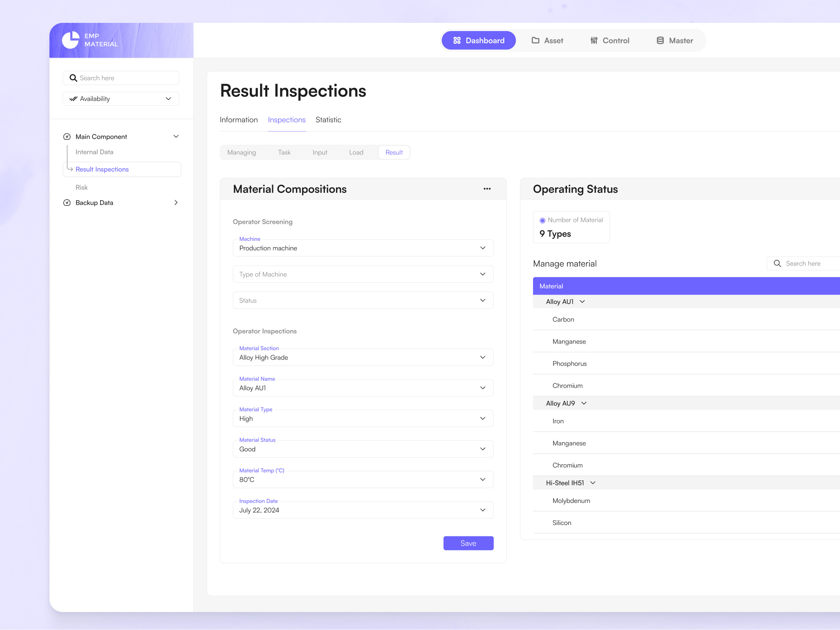The width and height of the screenshot is (840, 630).
Task: Select the Phosphorus row
Action: (x=686, y=364)
